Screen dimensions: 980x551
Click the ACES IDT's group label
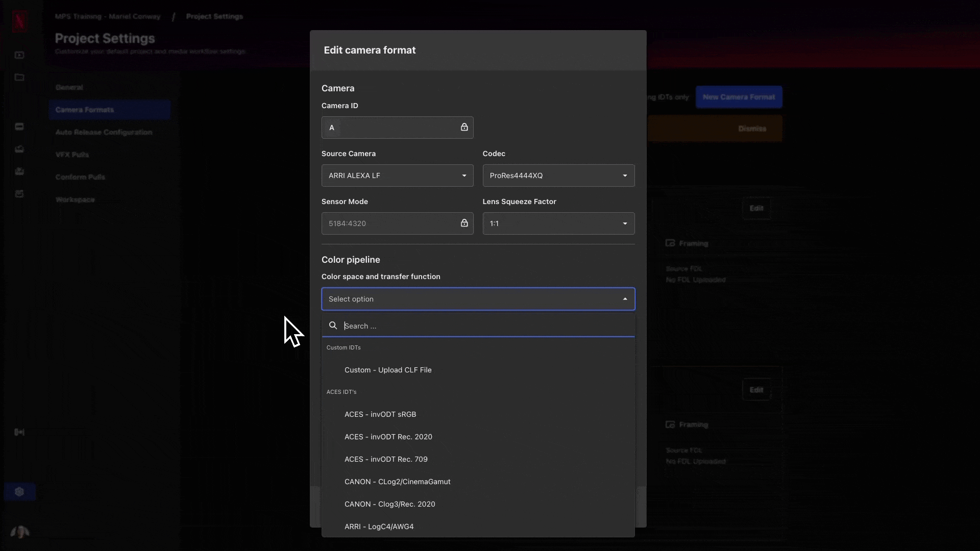[x=341, y=392]
